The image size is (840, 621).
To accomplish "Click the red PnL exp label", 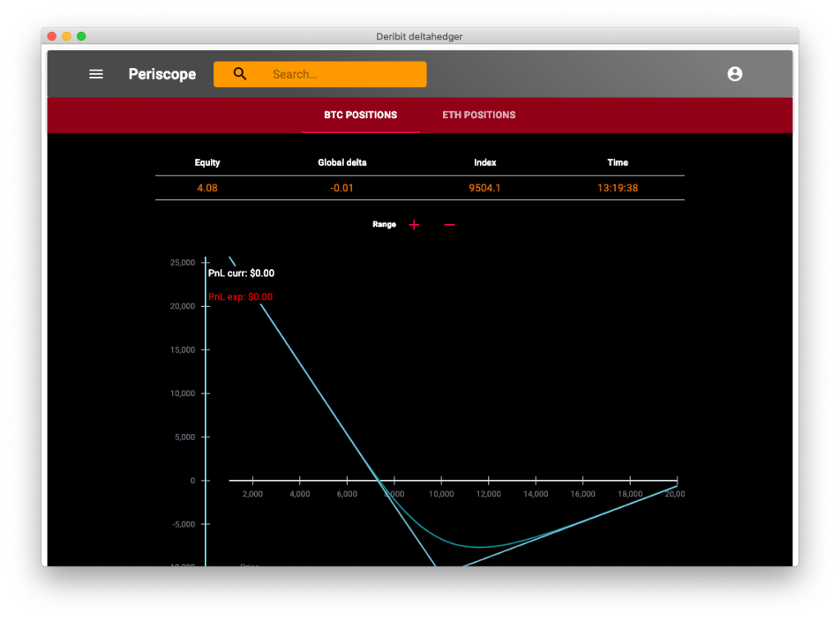I will click(x=240, y=297).
